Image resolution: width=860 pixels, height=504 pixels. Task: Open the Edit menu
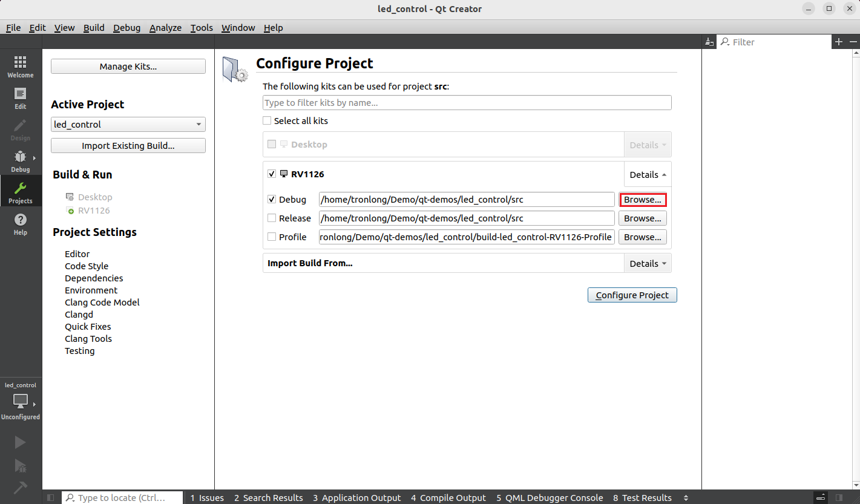click(38, 28)
